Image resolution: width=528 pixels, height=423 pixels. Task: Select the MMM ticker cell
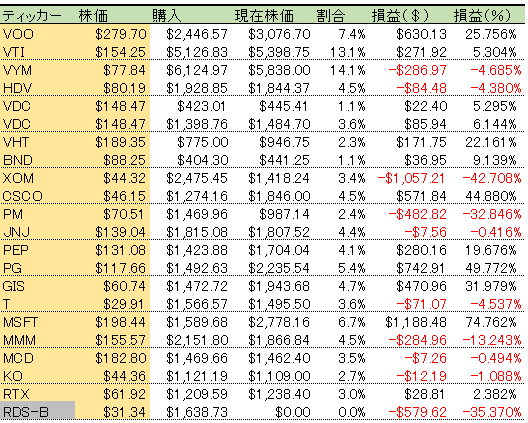19,340
